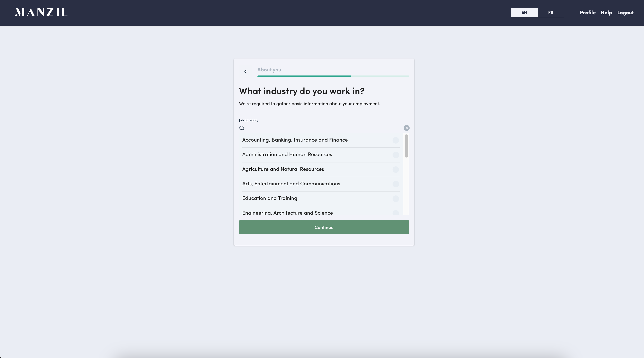Clear the job category search field
The width and height of the screenshot is (644, 358).
click(x=406, y=128)
